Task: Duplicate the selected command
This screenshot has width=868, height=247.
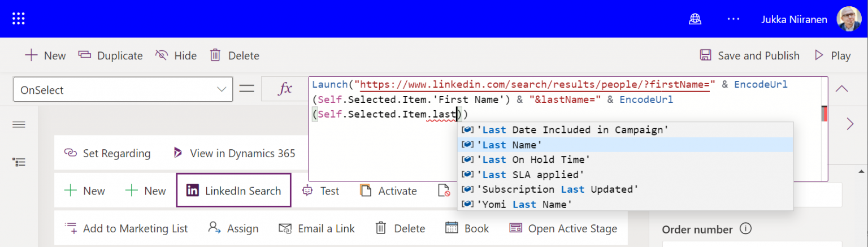Action: tap(110, 55)
